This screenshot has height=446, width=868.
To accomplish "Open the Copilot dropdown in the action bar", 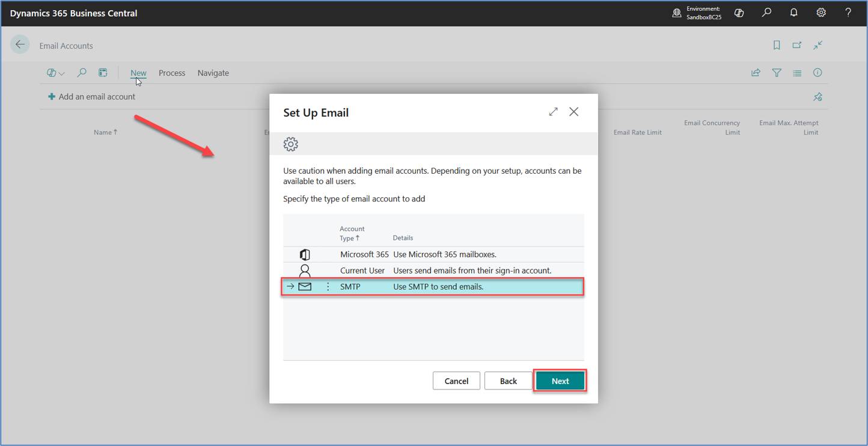I will (56, 73).
